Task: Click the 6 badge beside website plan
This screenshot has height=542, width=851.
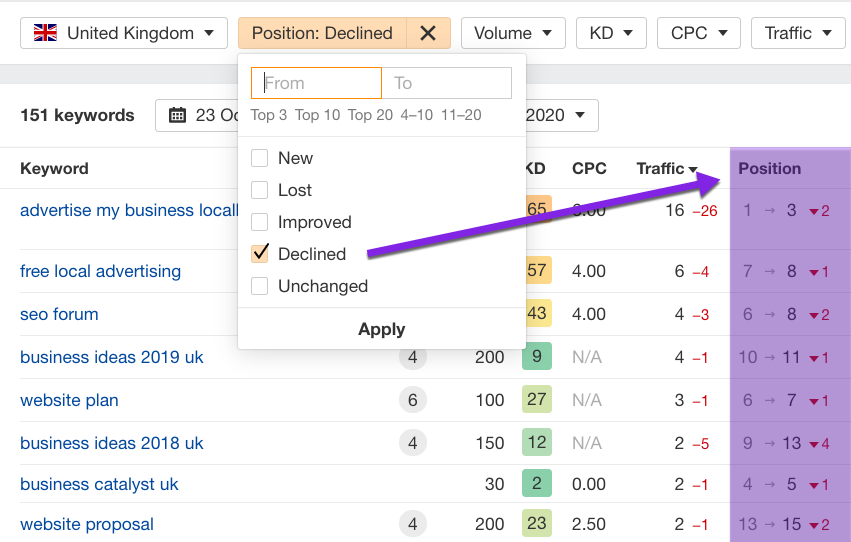Action: [x=413, y=400]
